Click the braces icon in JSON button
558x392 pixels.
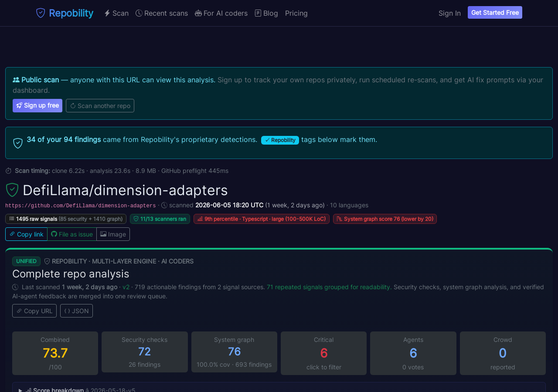pos(67,311)
